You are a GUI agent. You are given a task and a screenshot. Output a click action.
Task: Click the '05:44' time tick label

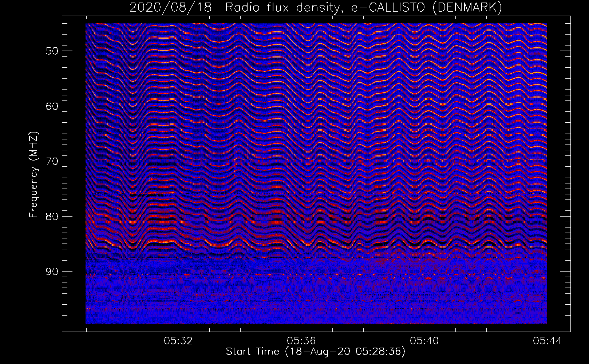tap(548, 341)
